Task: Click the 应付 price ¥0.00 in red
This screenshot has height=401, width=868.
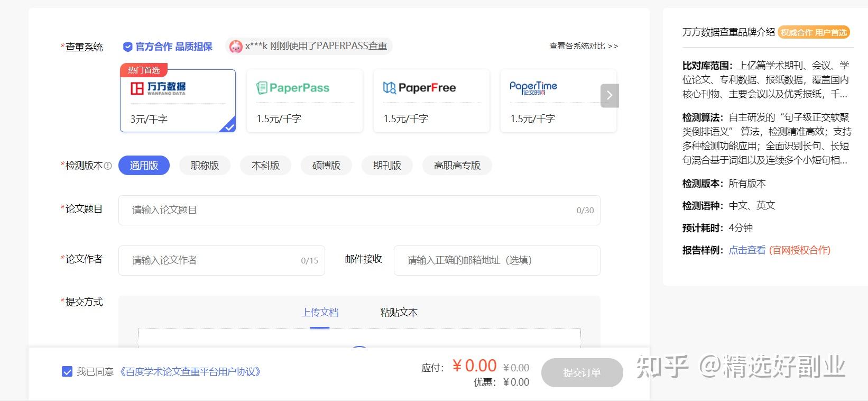Action: coord(474,366)
